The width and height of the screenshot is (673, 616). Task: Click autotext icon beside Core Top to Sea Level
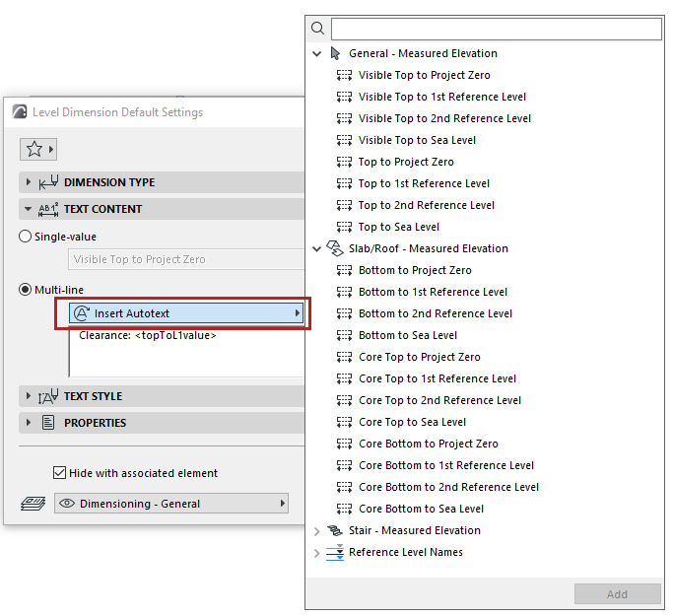point(344,422)
